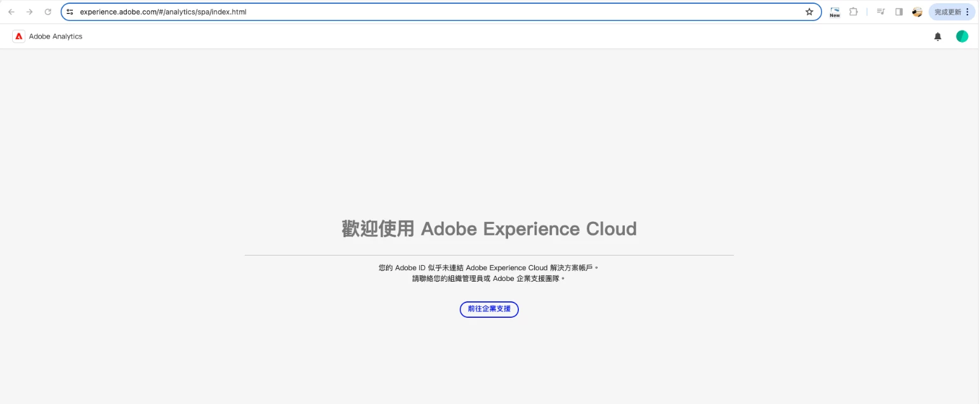This screenshot has width=980, height=404.
Task: Open the extension labeled New
Action: (x=835, y=12)
